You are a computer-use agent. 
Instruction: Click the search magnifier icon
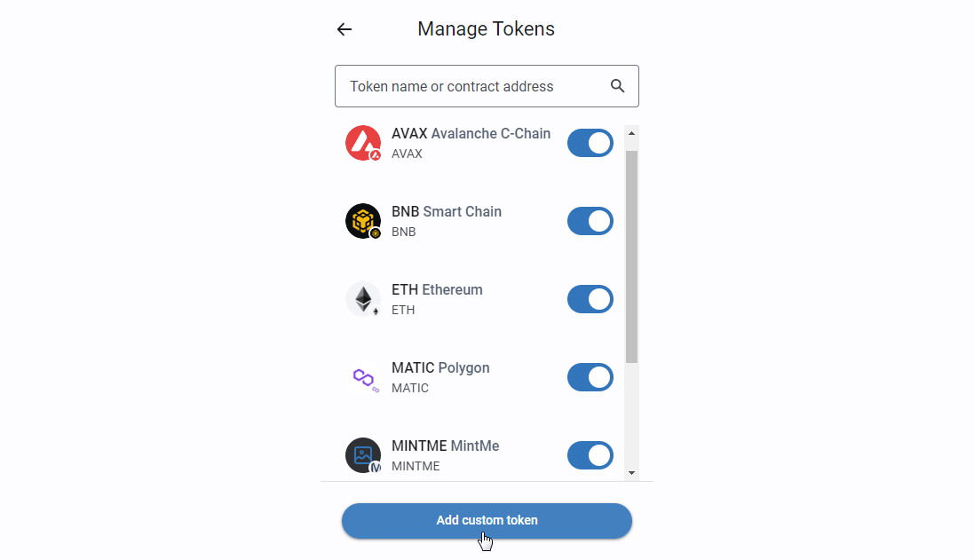[x=618, y=86]
